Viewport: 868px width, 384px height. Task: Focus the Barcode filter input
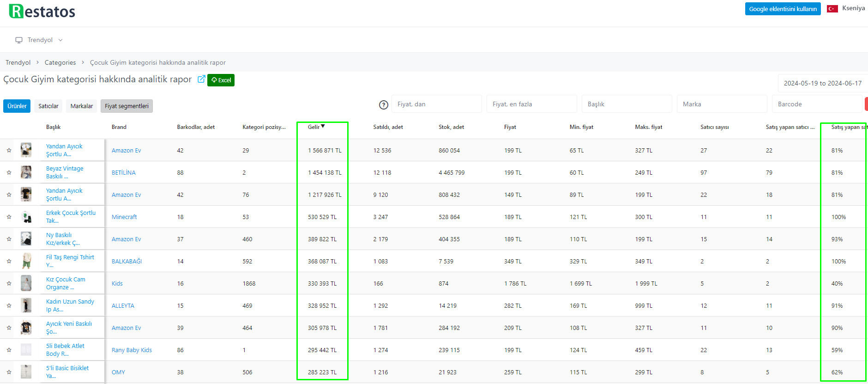[817, 104]
